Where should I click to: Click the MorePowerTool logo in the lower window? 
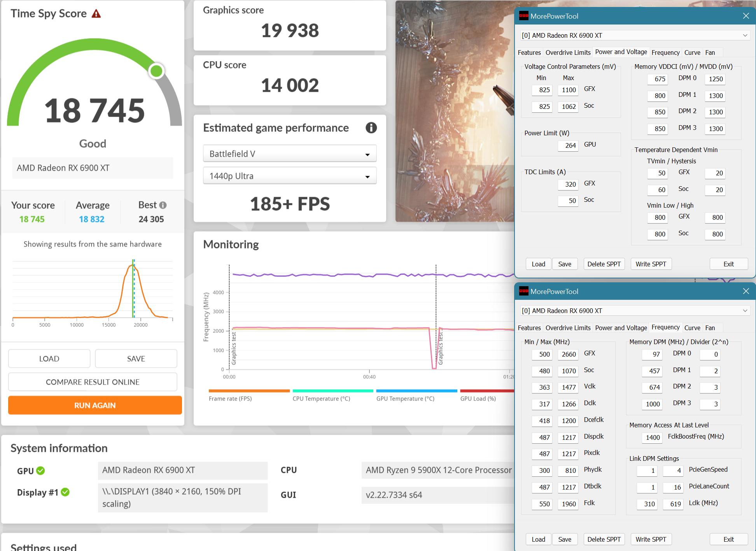point(524,291)
